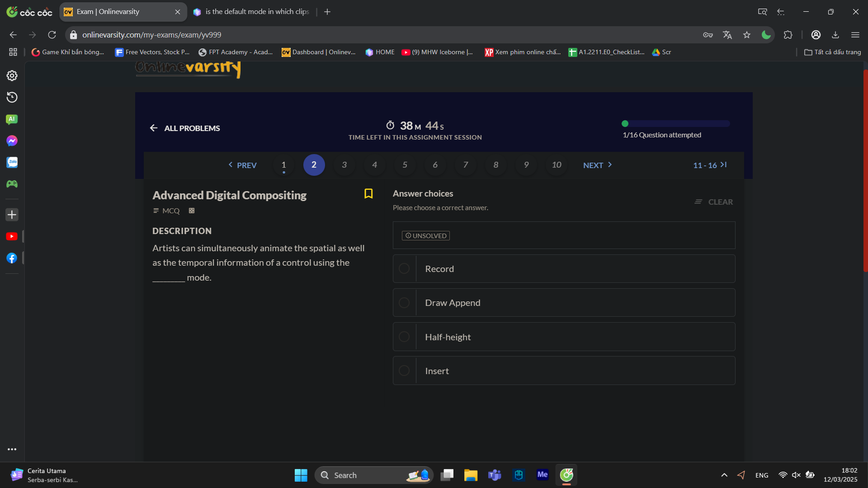Choose the Draw Append answer
Viewport: 868px width, 488px height.
tap(404, 303)
